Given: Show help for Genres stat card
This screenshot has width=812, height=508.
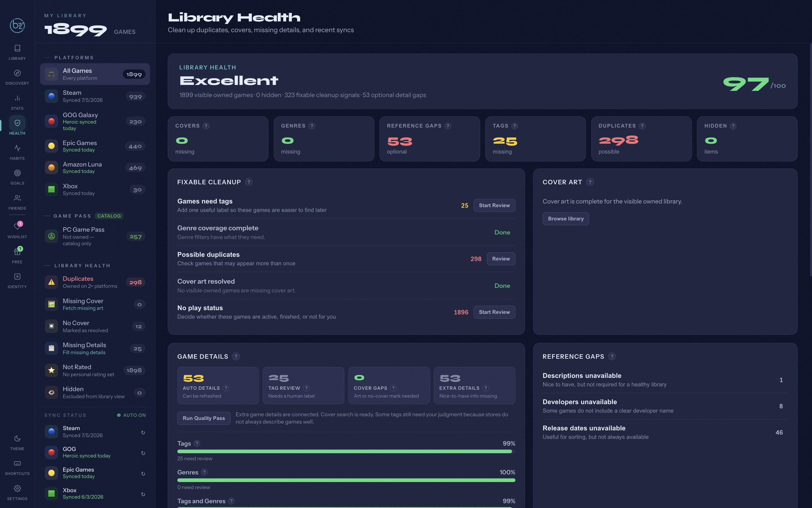Looking at the screenshot, I should (x=312, y=126).
